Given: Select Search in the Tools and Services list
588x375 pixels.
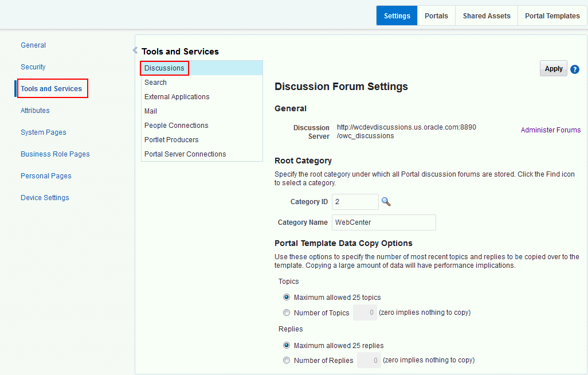Looking at the screenshot, I should click(x=155, y=82).
